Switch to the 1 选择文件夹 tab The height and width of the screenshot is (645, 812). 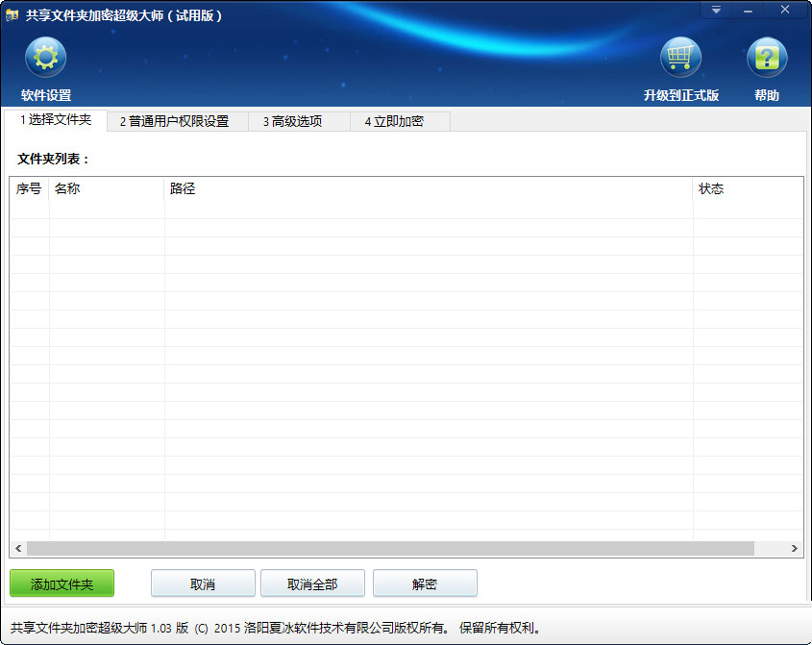pos(56,120)
